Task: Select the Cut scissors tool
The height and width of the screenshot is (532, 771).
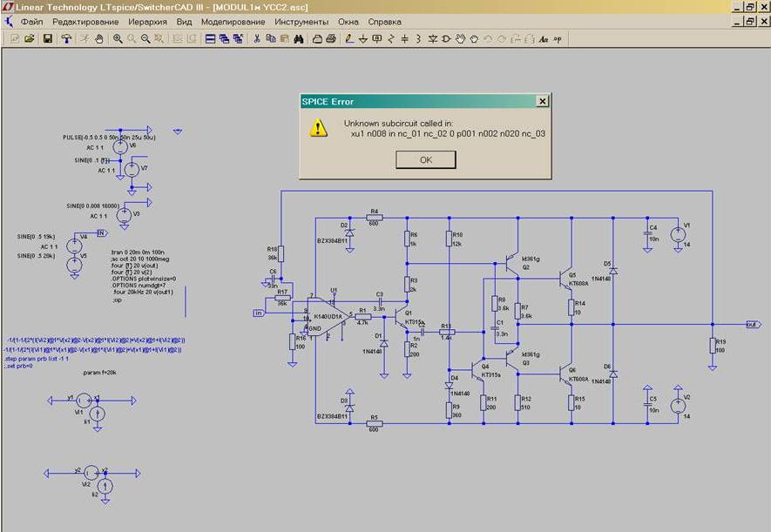Action: 257,38
